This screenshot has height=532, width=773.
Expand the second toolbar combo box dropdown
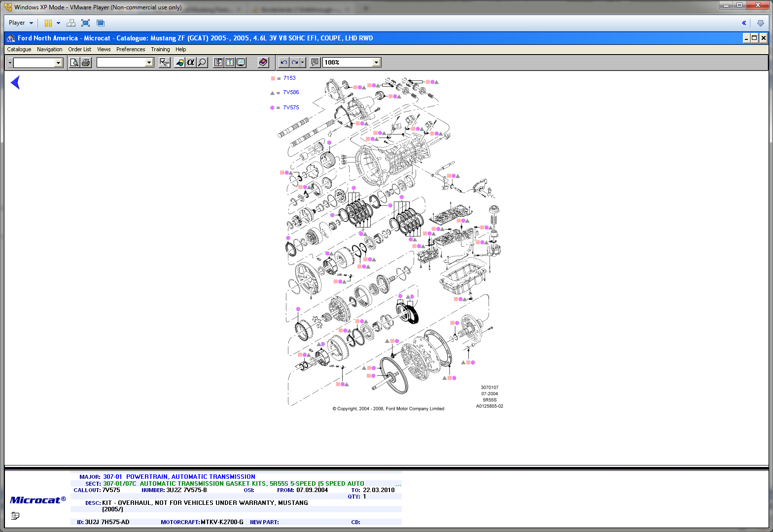click(149, 63)
